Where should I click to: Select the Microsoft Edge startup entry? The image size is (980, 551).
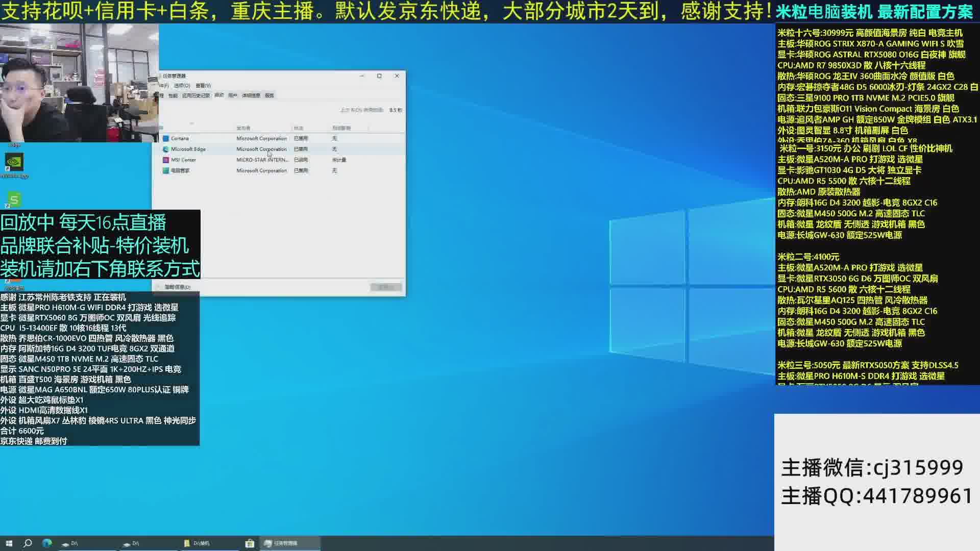(188, 149)
